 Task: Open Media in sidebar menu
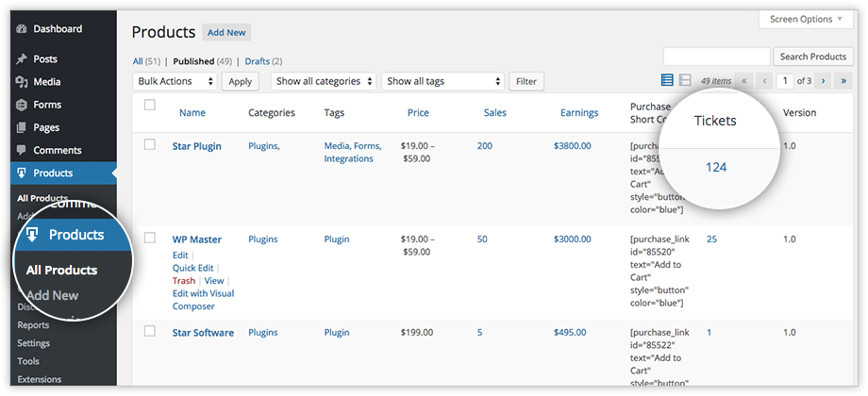coord(47,82)
